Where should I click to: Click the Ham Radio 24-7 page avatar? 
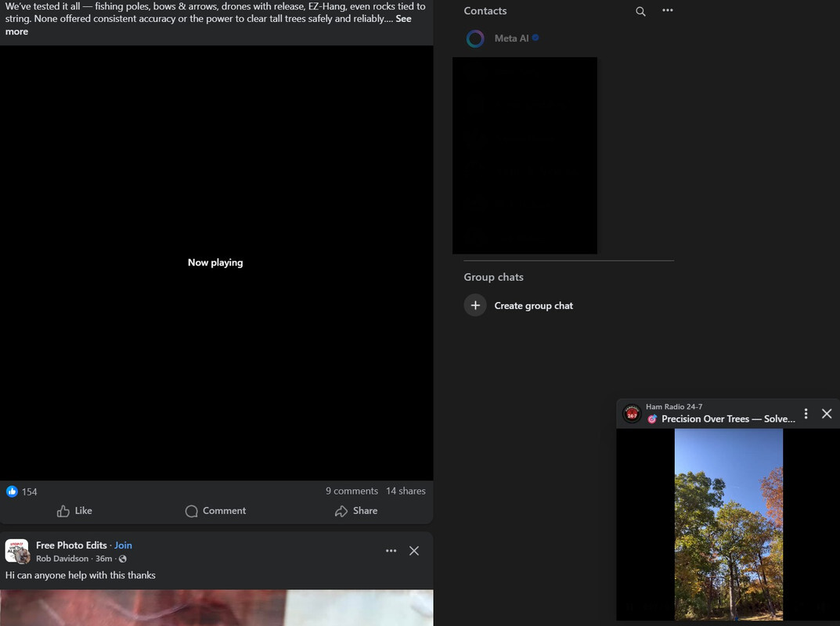coord(632,414)
